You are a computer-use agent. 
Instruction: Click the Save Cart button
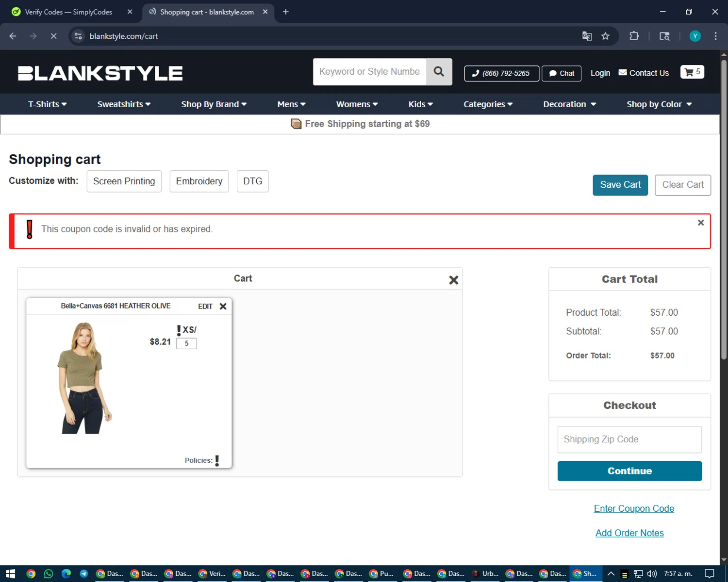point(620,185)
